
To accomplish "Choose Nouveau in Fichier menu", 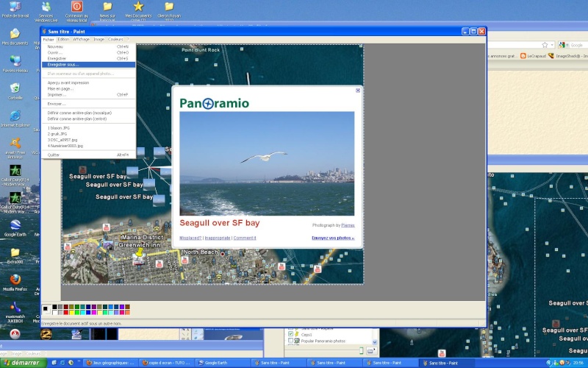I will point(88,46).
